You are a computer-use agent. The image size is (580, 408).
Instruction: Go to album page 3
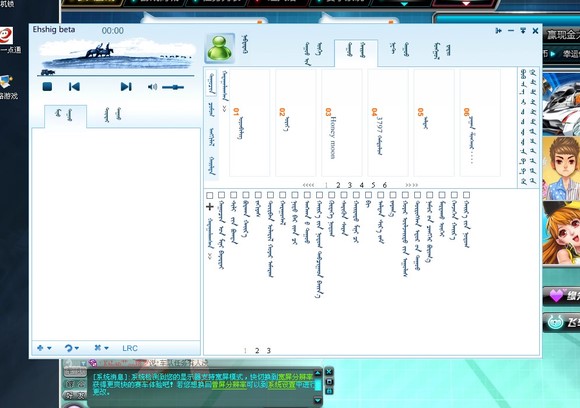tap(350, 185)
